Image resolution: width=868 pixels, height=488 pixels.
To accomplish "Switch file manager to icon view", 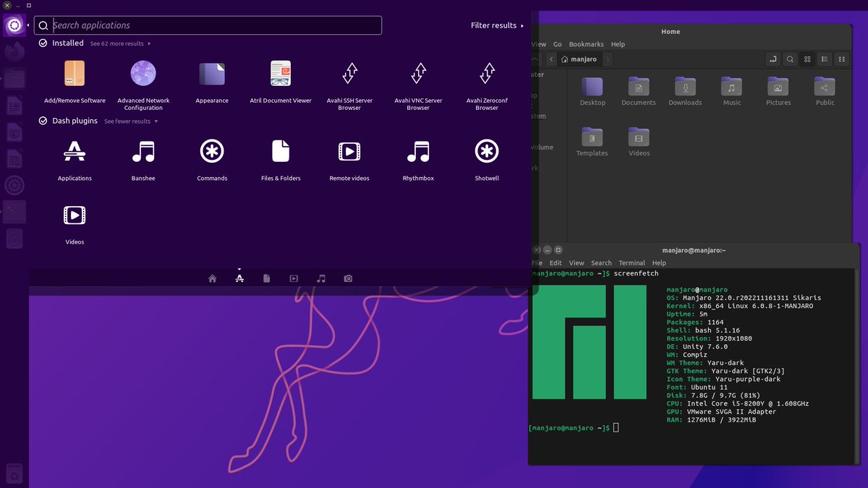I will 807,59.
